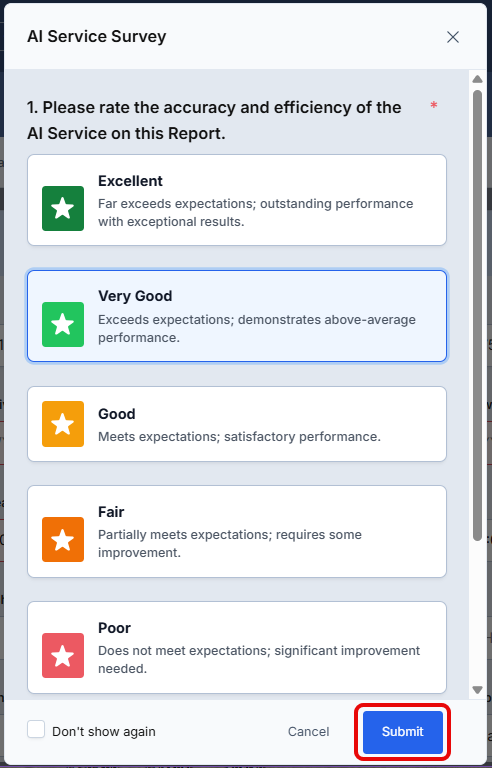Click the Excellent description text

[255, 213]
